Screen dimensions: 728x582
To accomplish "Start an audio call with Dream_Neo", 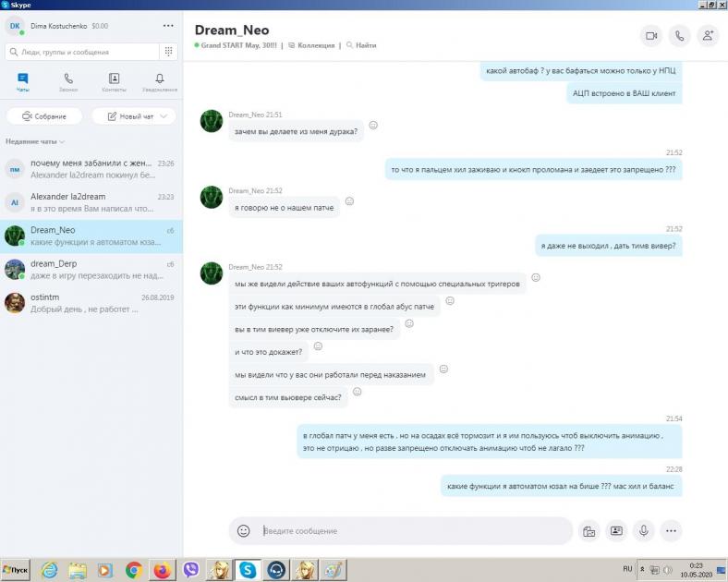I will click(x=679, y=36).
